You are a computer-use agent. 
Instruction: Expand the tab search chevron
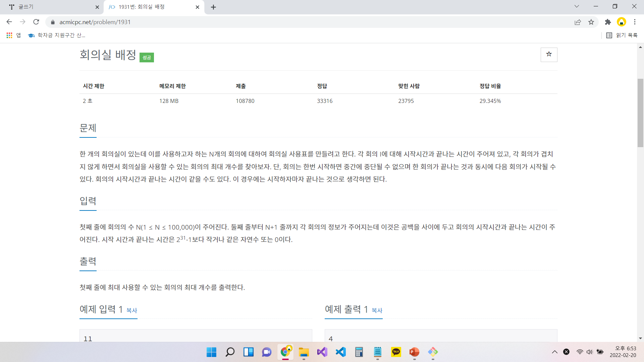577,6
